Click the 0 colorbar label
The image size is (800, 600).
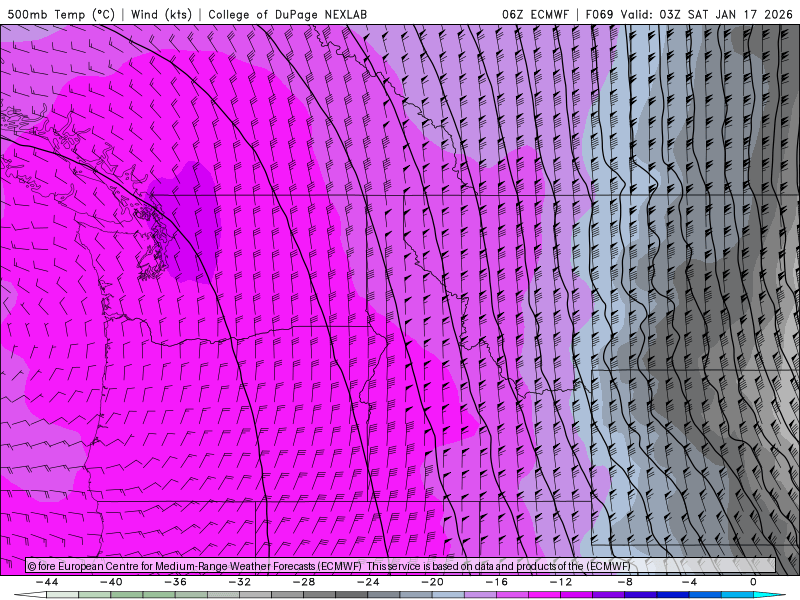pos(753,582)
